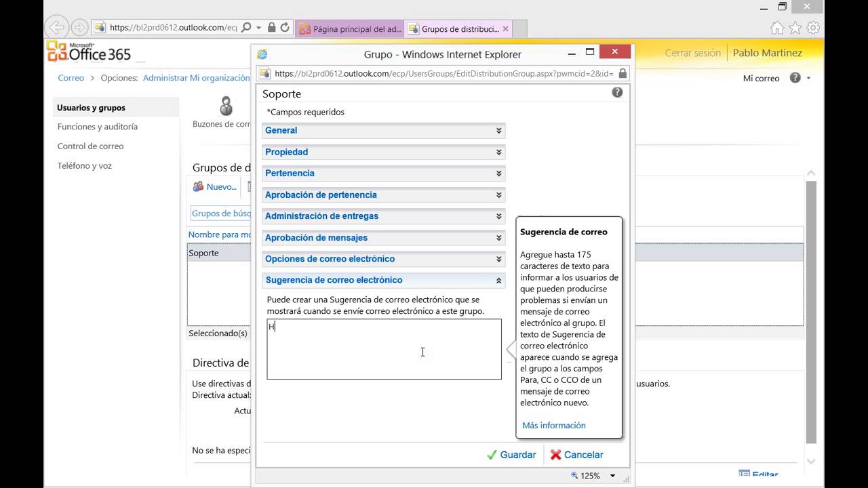Click the popup URL address field
The height and width of the screenshot is (488, 868).
443,73
